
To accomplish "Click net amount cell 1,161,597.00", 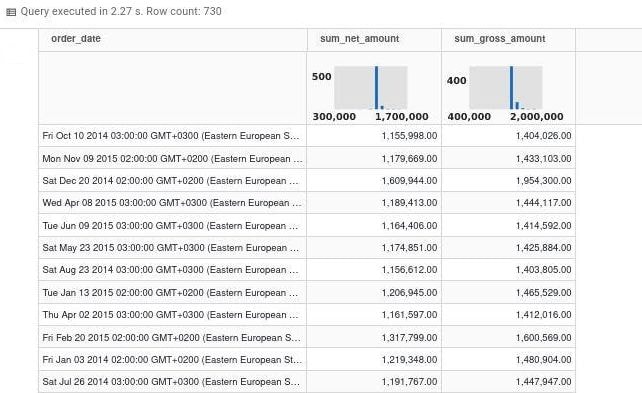I will [x=374, y=315].
